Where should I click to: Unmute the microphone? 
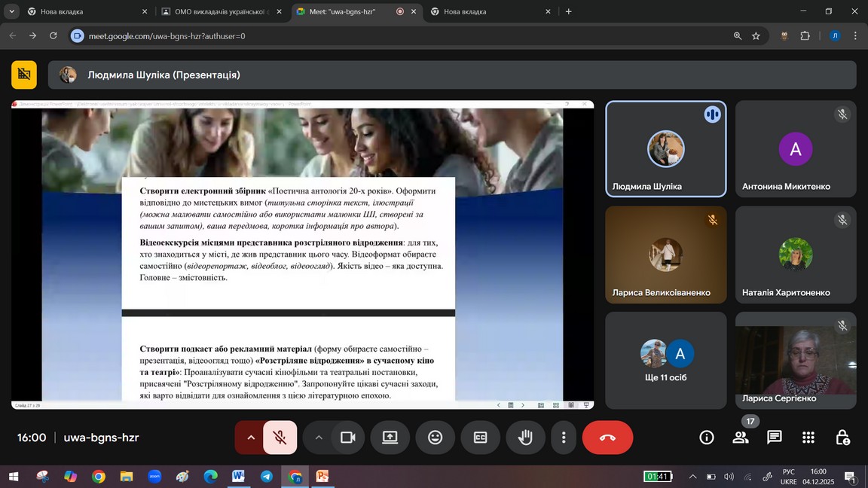pos(280,438)
